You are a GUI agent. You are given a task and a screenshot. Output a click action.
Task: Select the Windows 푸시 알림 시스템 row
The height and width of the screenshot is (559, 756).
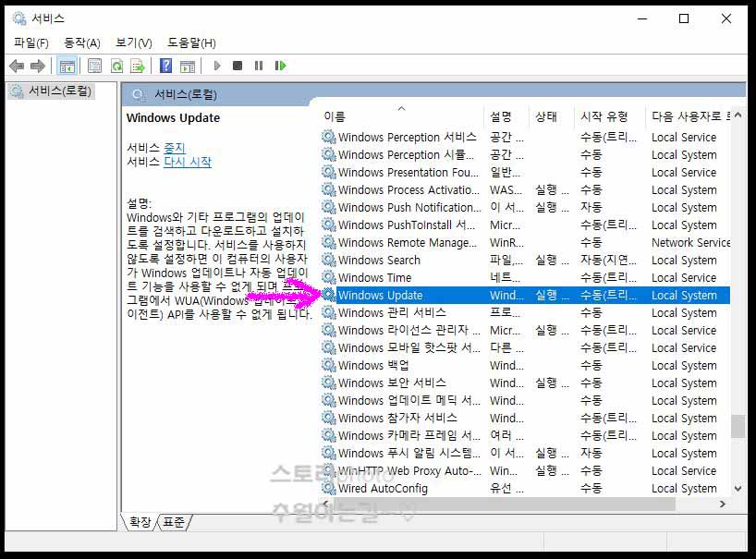pyautogui.click(x=525, y=453)
